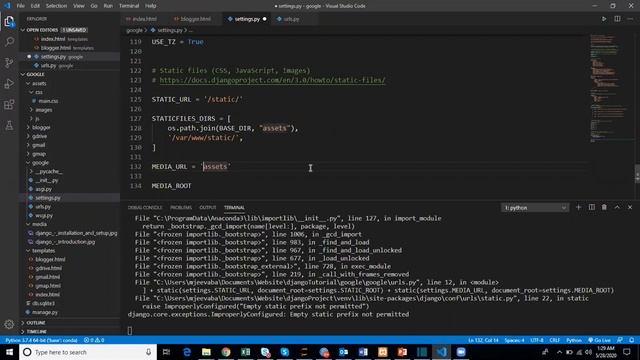Click 'Spaces: 4' indentation setting

point(514,340)
